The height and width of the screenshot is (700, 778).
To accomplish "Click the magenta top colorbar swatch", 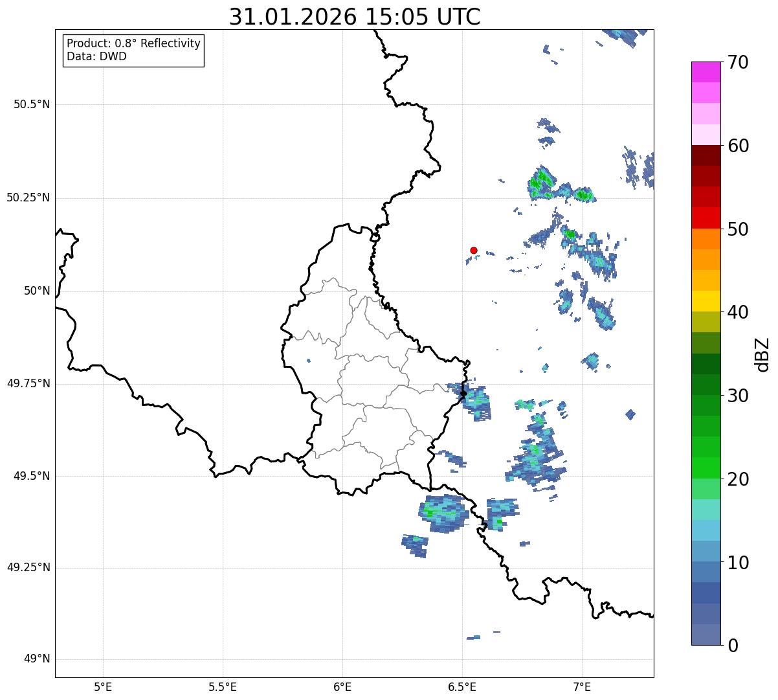I will [x=706, y=72].
